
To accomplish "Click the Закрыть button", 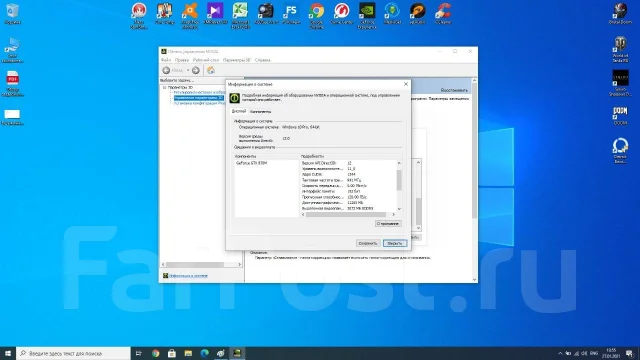I will click(395, 243).
